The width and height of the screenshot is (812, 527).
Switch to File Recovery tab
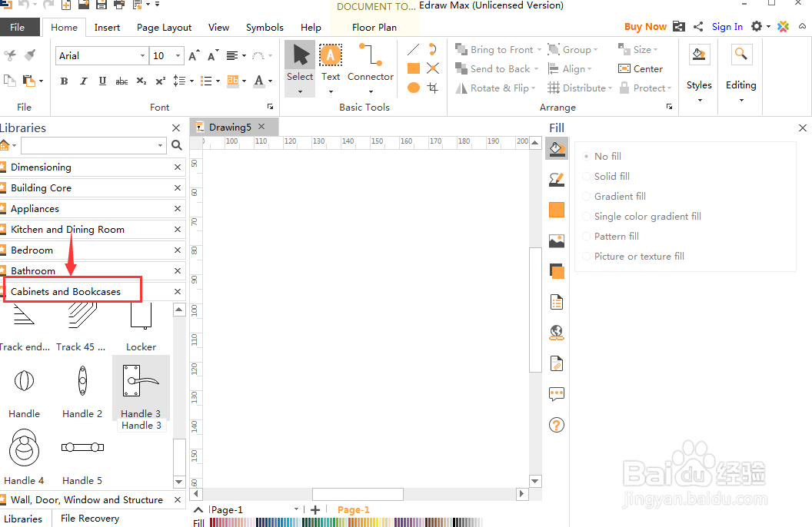pos(90,519)
